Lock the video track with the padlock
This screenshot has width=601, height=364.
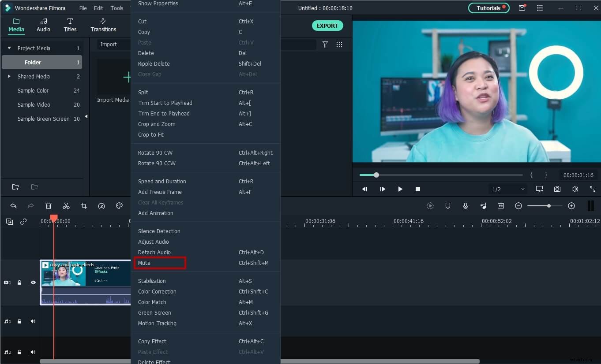19,282
